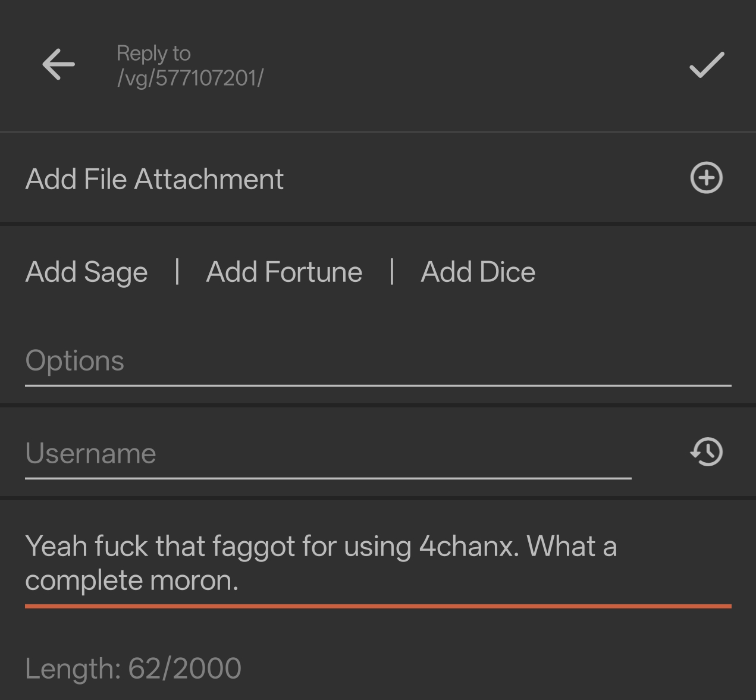Submit the reply with the checkmark icon
This screenshot has width=756, height=700.
point(707,65)
